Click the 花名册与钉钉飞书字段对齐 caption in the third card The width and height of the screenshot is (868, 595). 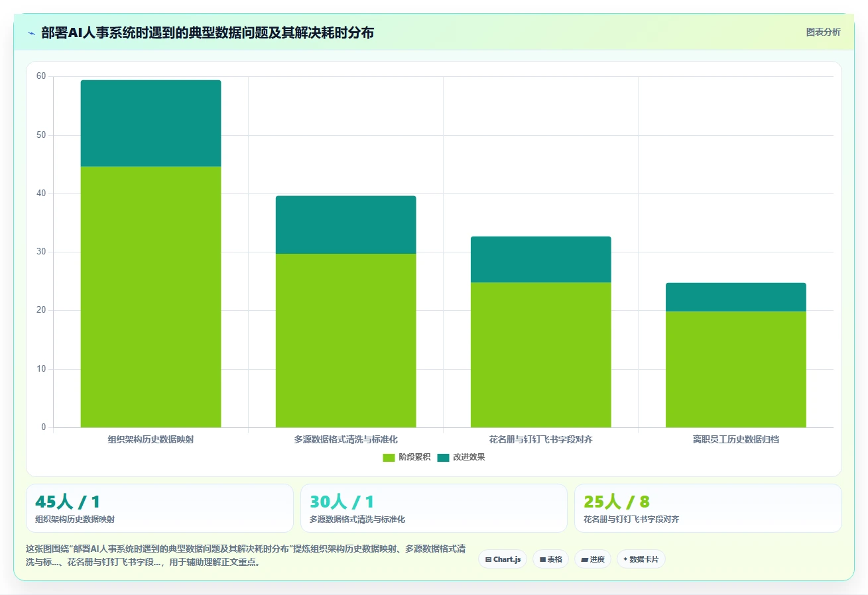tap(631, 519)
